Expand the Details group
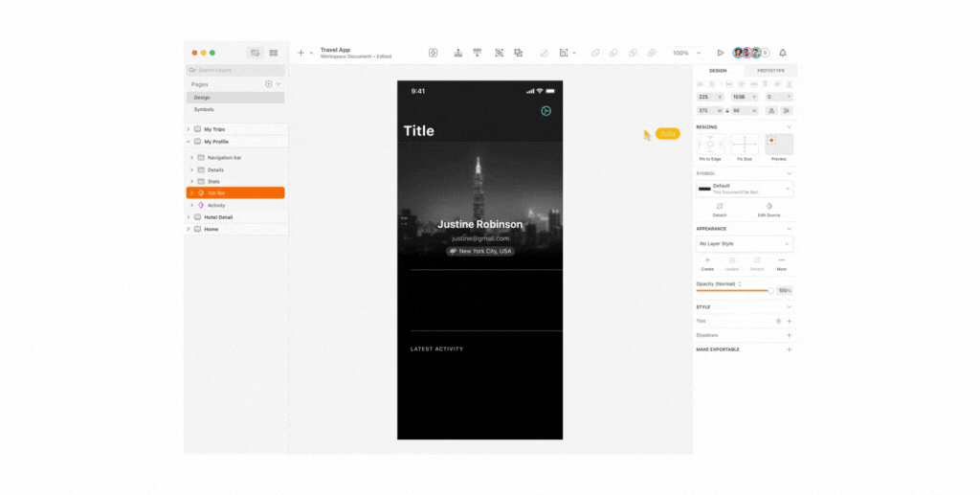980x495 pixels. pos(191,169)
